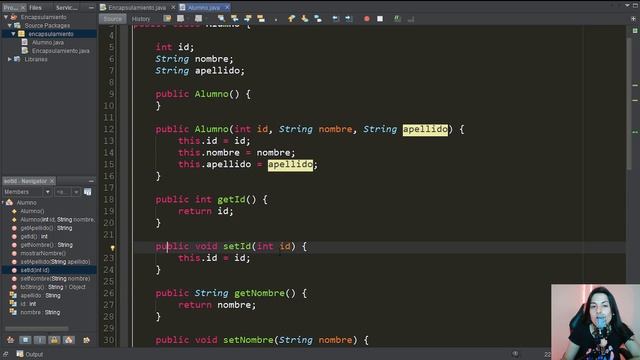This screenshot has width=640, height=360.
Task: Select Alumno() constructor in Navigator
Action: click(x=32, y=211)
